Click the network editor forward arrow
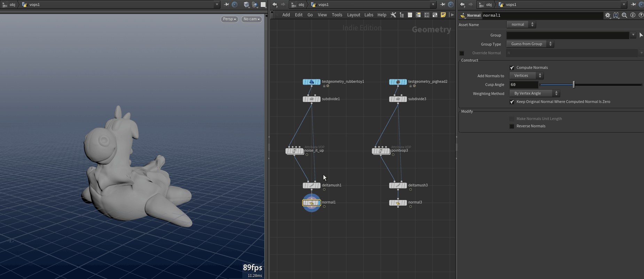The image size is (644, 279). pyautogui.click(x=283, y=5)
